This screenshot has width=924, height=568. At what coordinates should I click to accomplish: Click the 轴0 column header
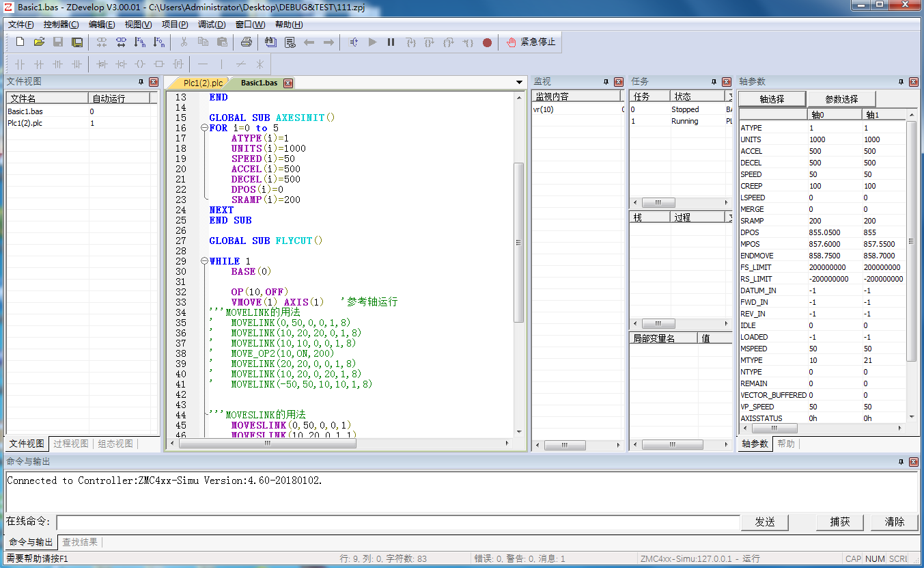point(833,115)
